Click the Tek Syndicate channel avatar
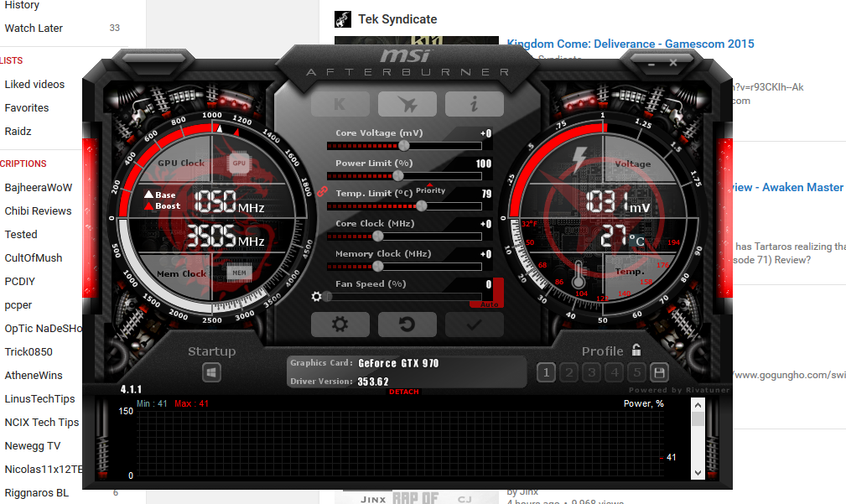Viewport: 846px width, 504px height. (343, 19)
